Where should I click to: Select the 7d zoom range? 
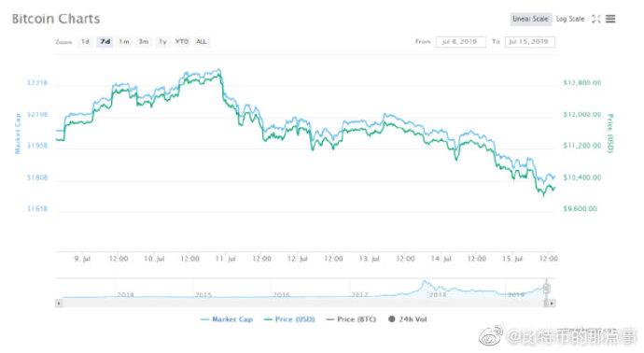click(x=105, y=41)
